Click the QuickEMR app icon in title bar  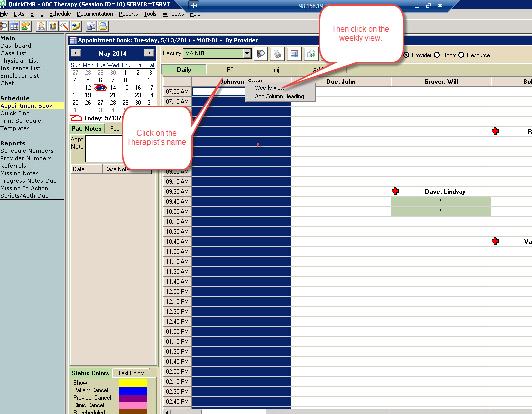click(x=3, y=4)
